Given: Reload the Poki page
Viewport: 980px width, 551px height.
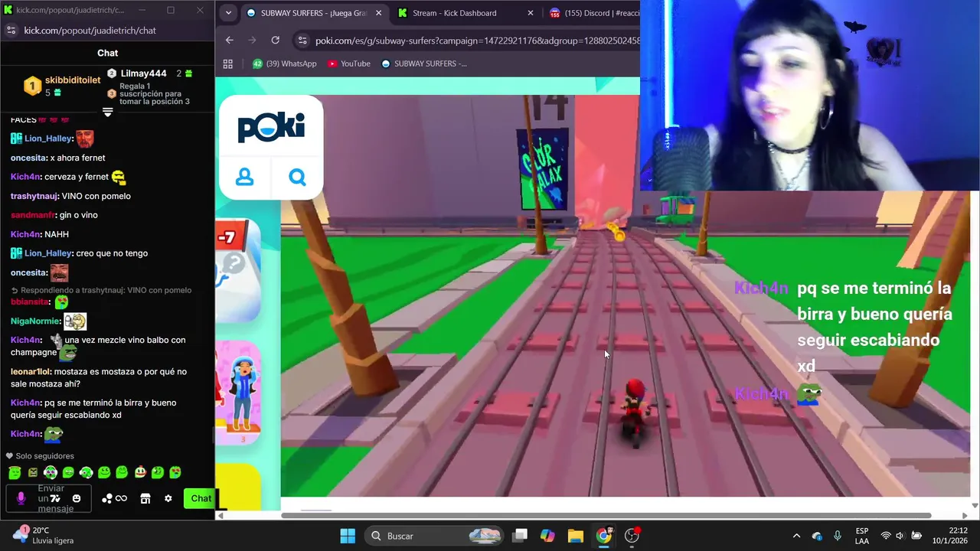Looking at the screenshot, I should click(276, 41).
